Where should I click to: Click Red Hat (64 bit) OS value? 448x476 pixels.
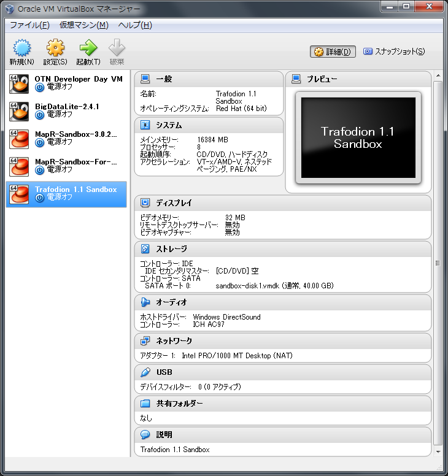pyautogui.click(x=241, y=109)
